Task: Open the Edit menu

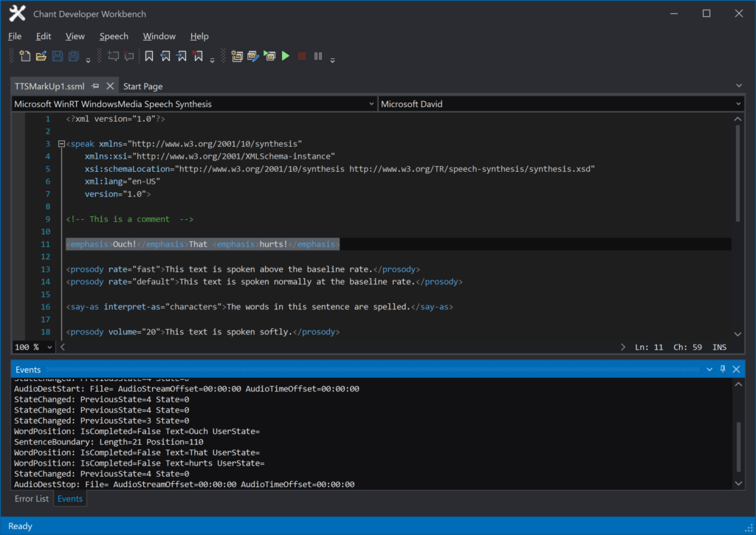Action: pyautogui.click(x=44, y=36)
